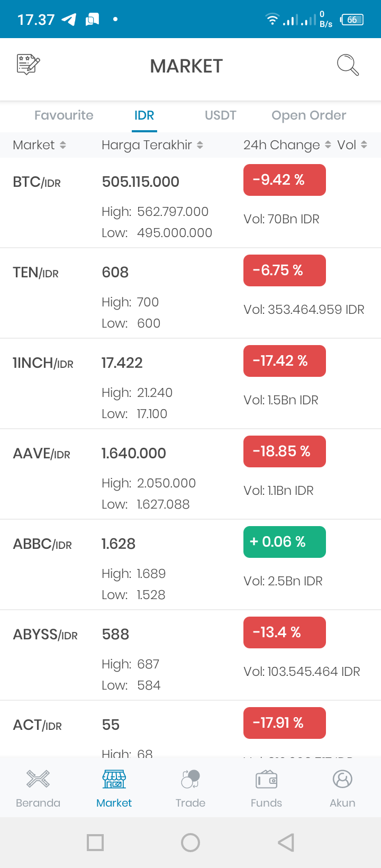
Task: Sort by Market name arrows
Action: [x=63, y=145]
